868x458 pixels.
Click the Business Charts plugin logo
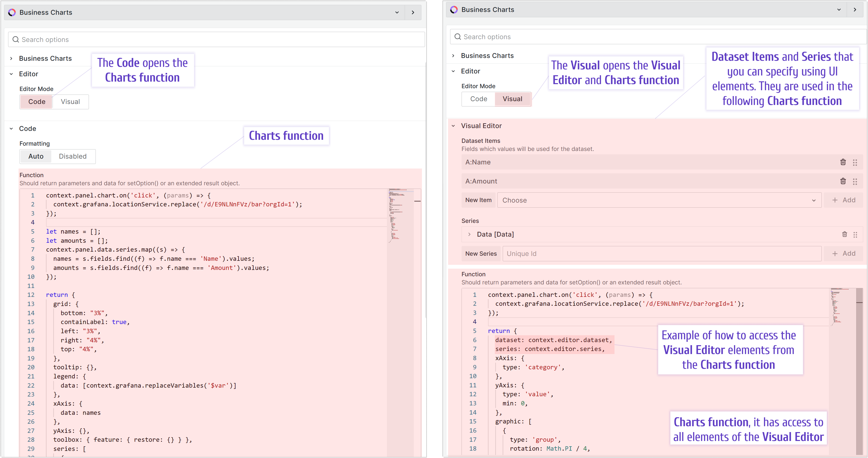click(12, 12)
